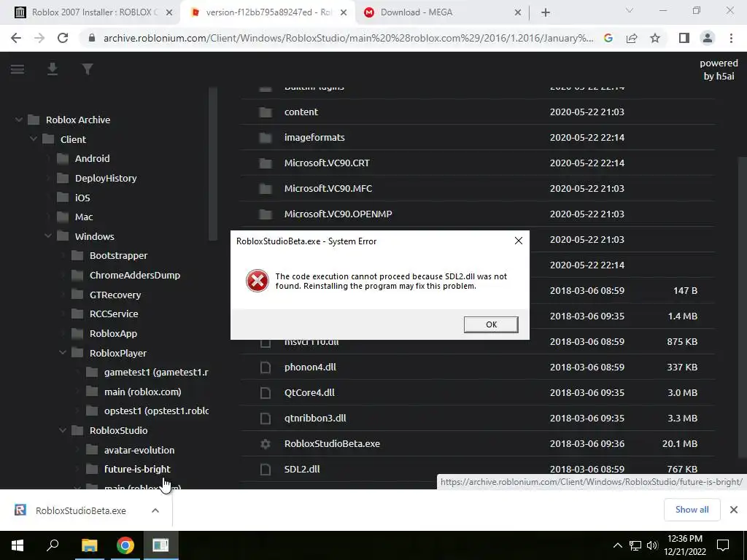Open Chrome from the taskbar
Image resolution: width=747 pixels, height=560 pixels.
pyautogui.click(x=125, y=545)
